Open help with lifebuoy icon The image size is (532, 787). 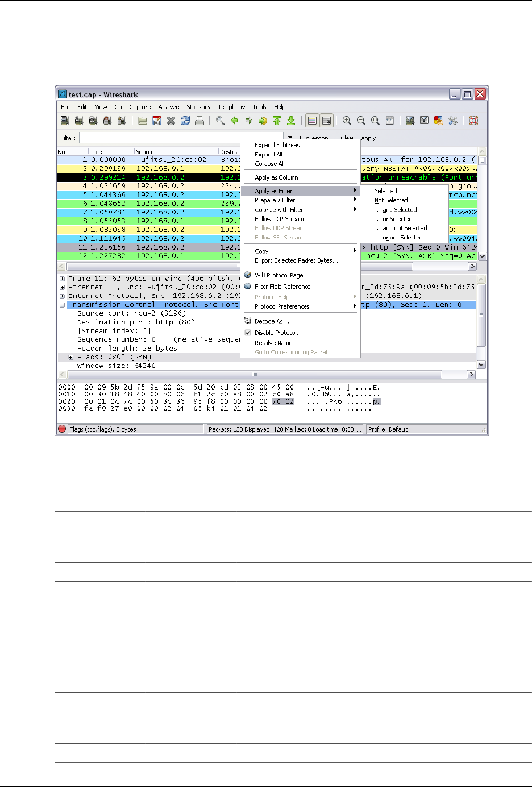[x=473, y=121]
